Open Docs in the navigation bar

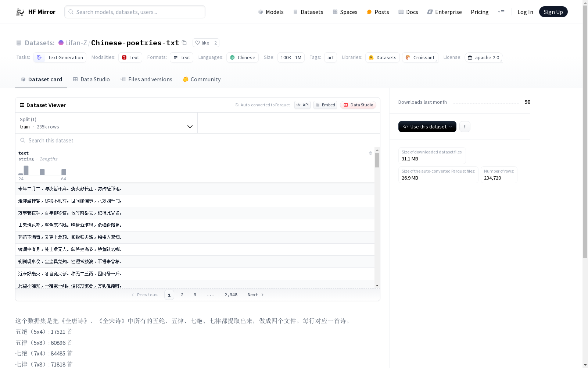tap(408, 12)
